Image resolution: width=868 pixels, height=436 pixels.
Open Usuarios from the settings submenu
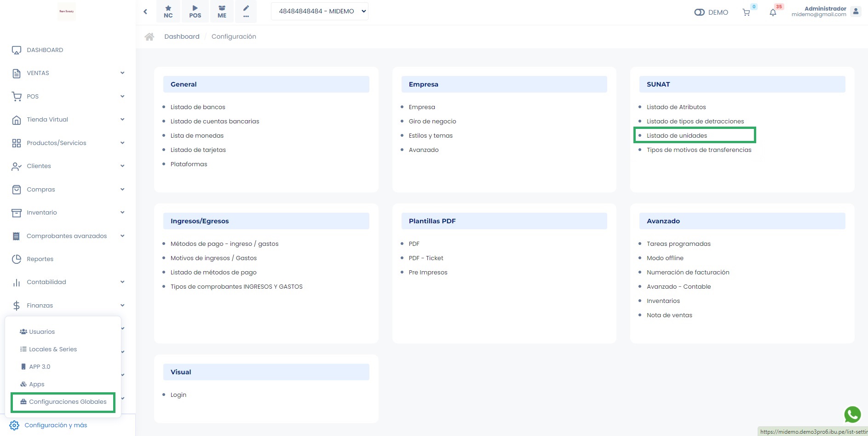click(42, 332)
